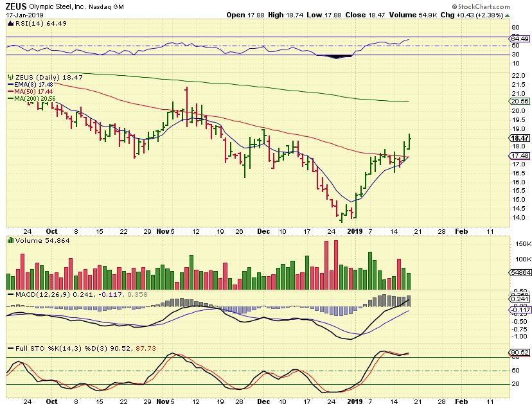
Task: Click the price bars legend icon before ZEUS (Daily)
Action: pyautogui.click(x=10, y=77)
